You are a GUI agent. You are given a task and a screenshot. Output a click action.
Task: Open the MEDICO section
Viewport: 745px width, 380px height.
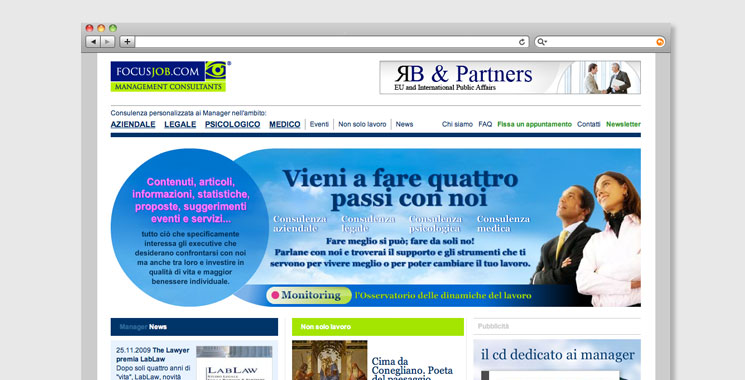point(285,124)
